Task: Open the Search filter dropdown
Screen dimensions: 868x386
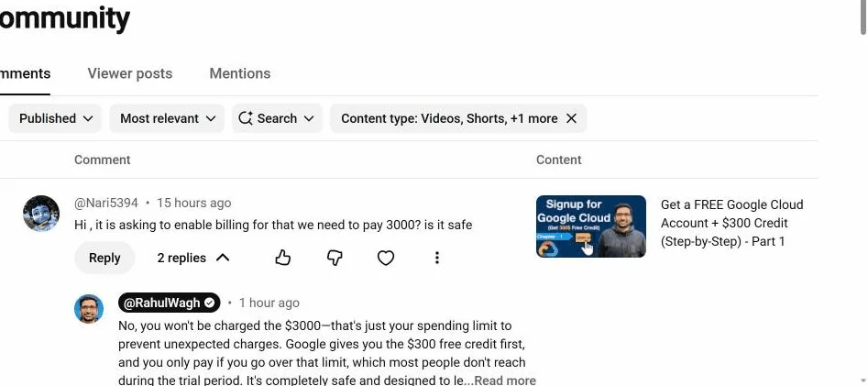Action: 277,118
